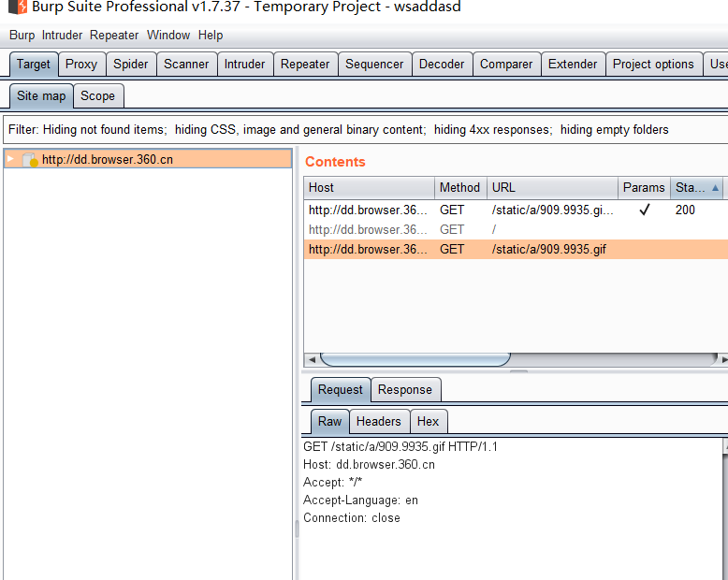The image size is (728, 580).
Task: Open the Response tab
Action: point(405,390)
